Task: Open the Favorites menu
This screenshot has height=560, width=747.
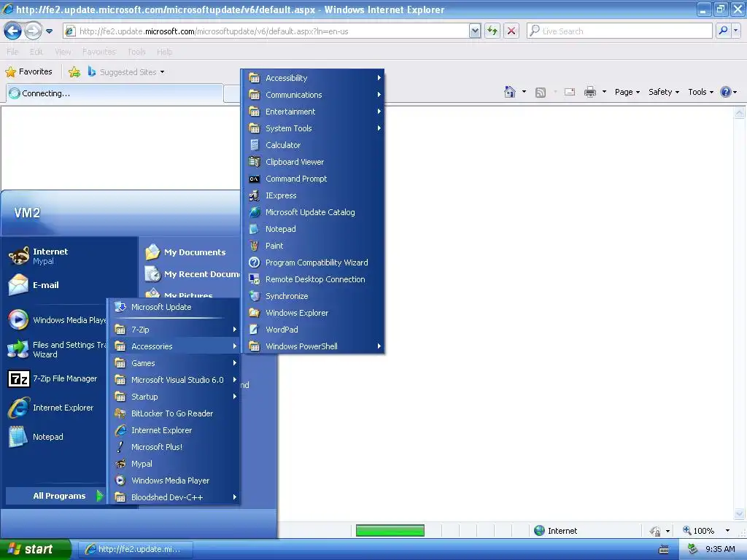Action: tap(98, 52)
